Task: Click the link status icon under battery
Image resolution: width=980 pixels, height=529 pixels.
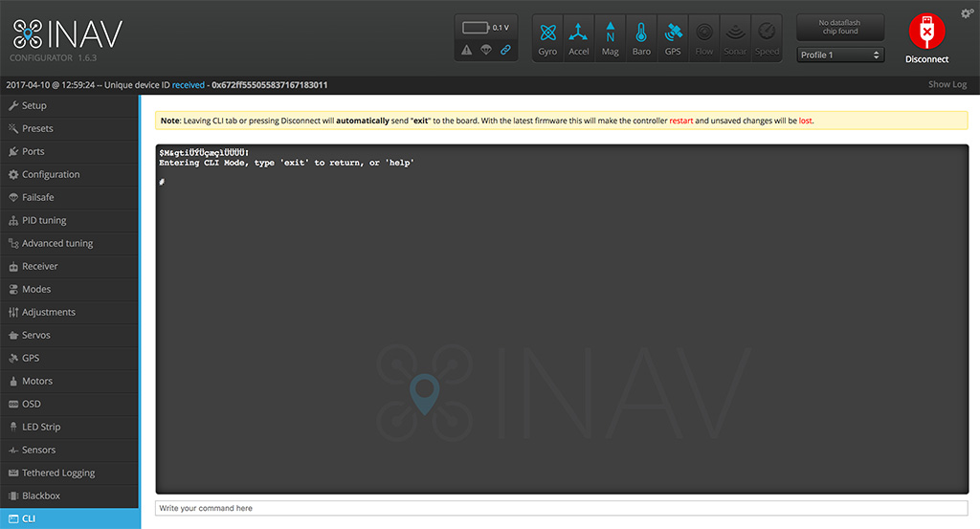Action: (x=505, y=50)
